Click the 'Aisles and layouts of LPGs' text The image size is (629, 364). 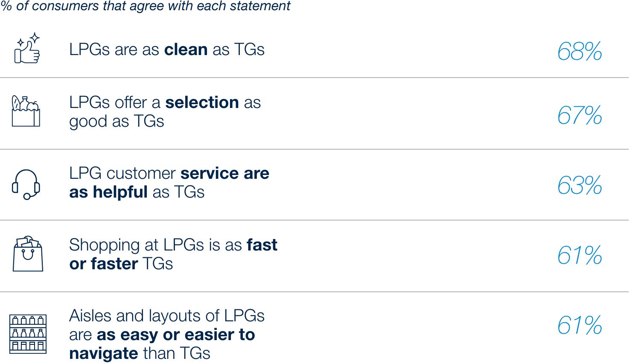pyautogui.click(x=166, y=335)
